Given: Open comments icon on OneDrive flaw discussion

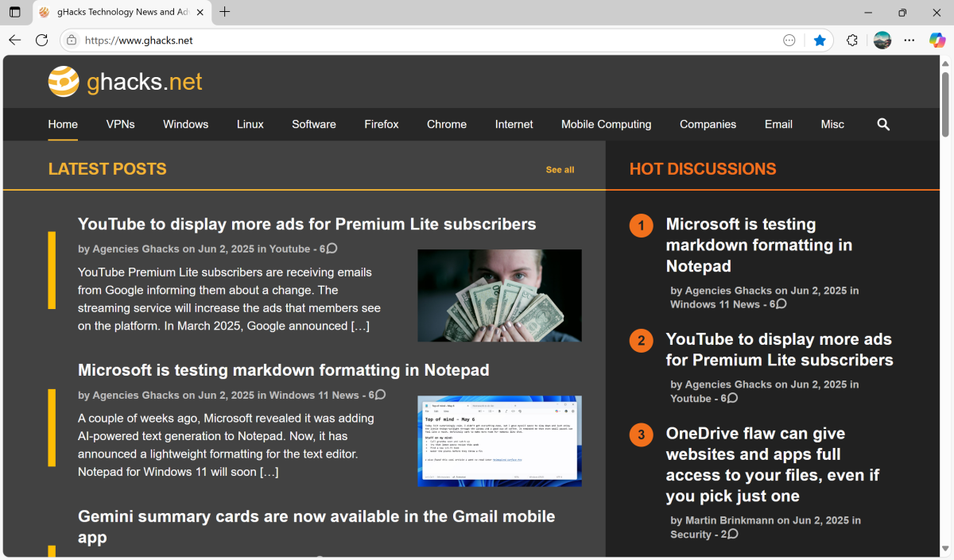Looking at the screenshot, I should point(733,534).
